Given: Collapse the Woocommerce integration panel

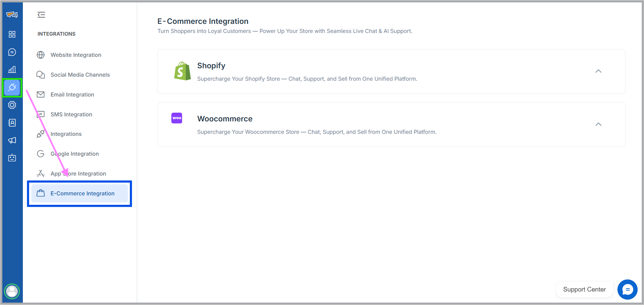Looking at the screenshot, I should (598, 124).
